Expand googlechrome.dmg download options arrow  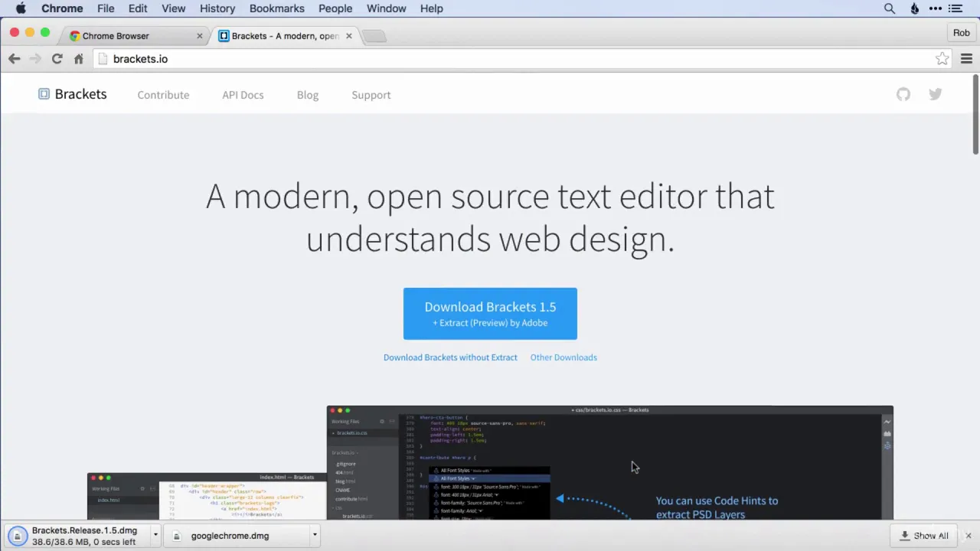pos(315,535)
